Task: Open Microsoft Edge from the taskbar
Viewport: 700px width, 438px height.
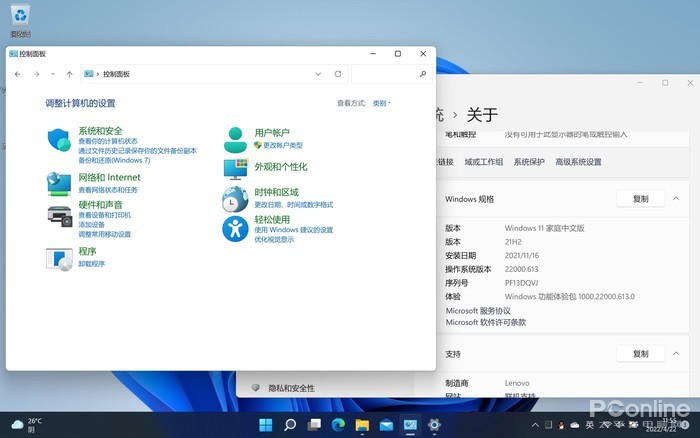Action: coord(338,425)
